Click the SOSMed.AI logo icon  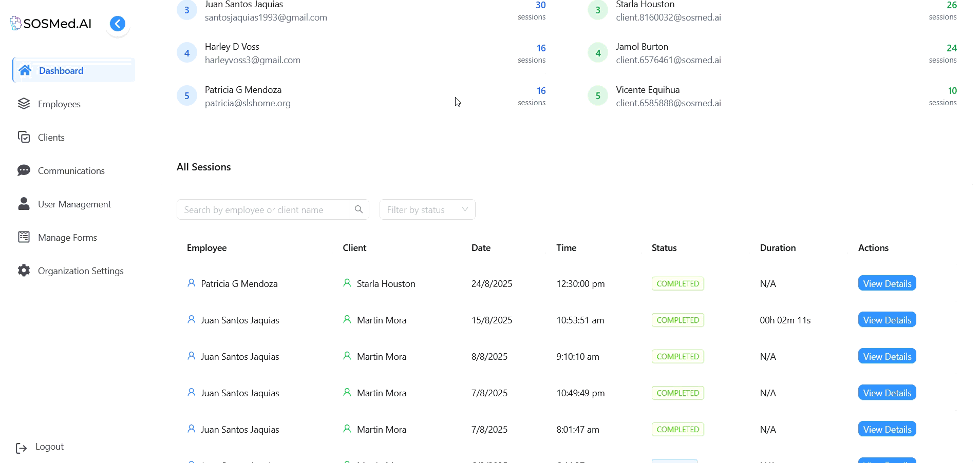pyautogui.click(x=15, y=23)
